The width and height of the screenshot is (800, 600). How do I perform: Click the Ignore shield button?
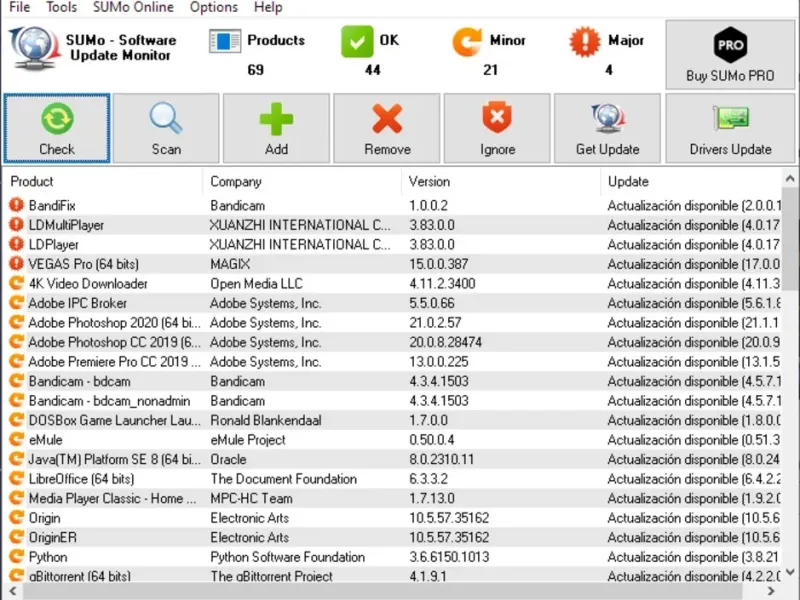[x=497, y=128]
